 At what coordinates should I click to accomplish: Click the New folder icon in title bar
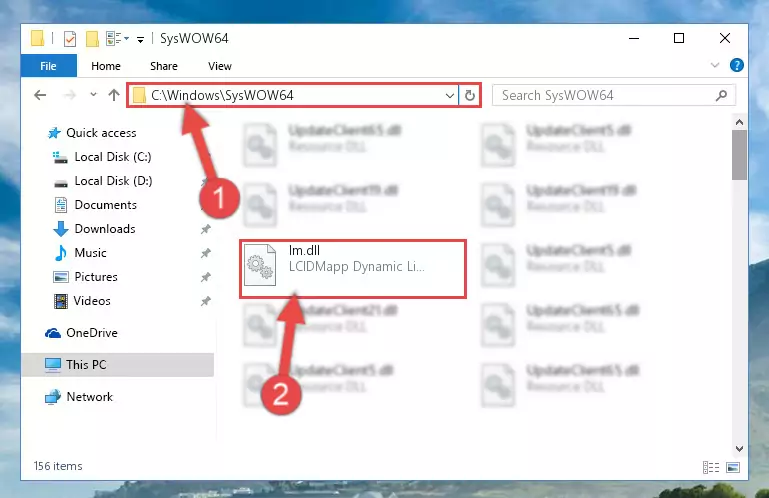click(x=92, y=38)
